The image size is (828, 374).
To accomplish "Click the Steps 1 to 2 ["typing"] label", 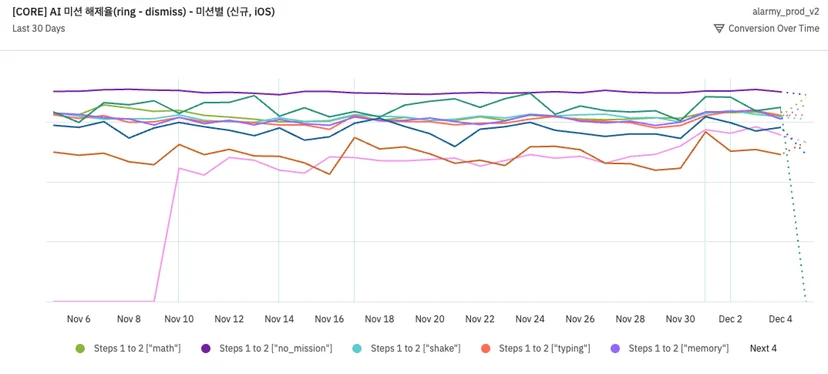I will click(544, 349).
